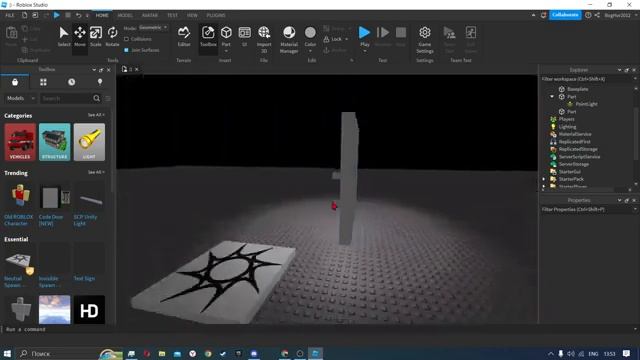Select PointLight in Explorer
The image size is (640, 360).
pos(586,104)
